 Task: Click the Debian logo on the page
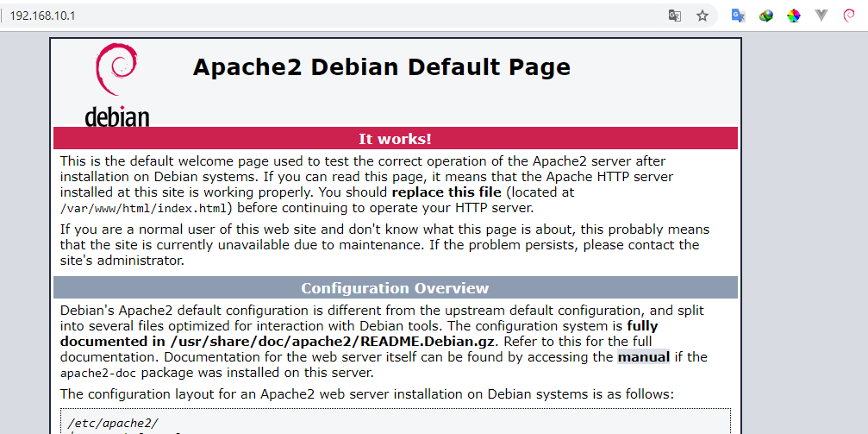click(117, 85)
